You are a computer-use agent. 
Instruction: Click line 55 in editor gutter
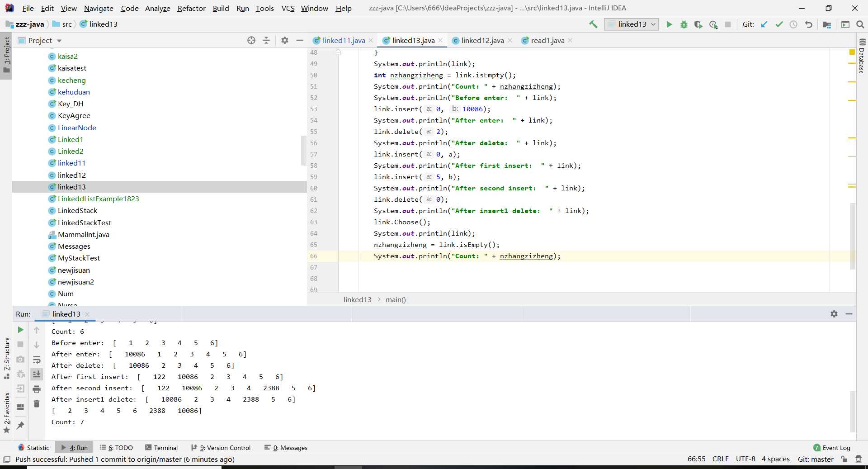[314, 132]
